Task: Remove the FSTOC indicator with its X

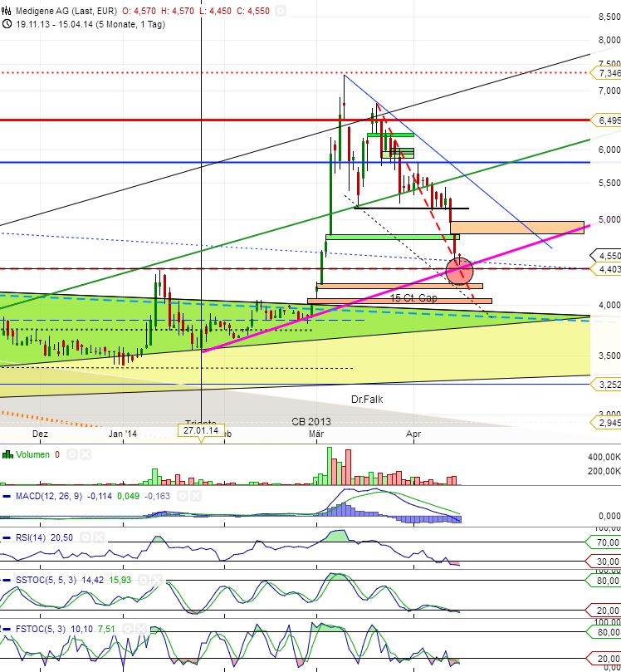Action: (141, 629)
